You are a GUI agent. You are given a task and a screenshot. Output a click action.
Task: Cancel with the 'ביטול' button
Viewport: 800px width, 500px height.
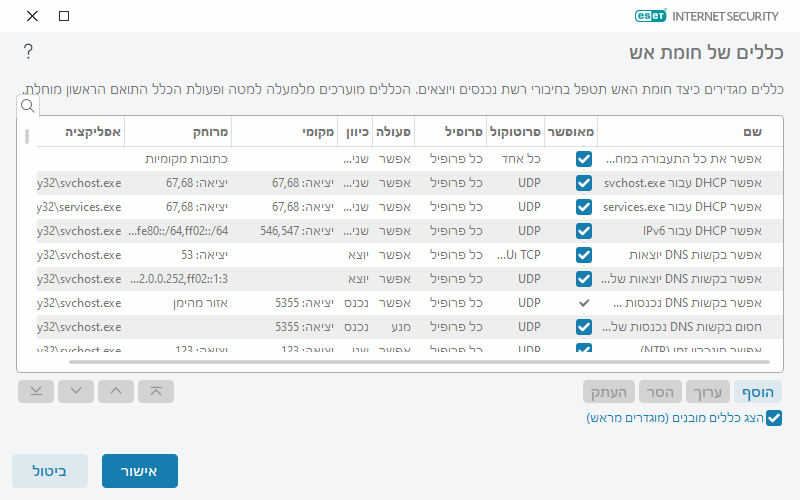pyautogui.click(x=50, y=471)
